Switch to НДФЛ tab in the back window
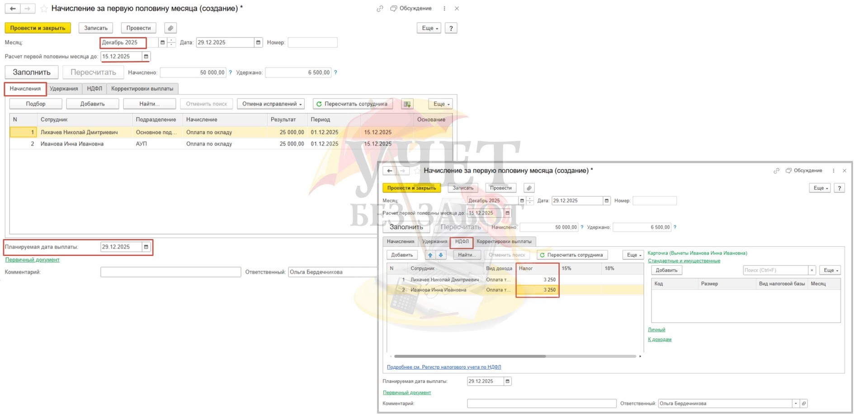The height and width of the screenshot is (414, 868). pyautogui.click(x=94, y=89)
